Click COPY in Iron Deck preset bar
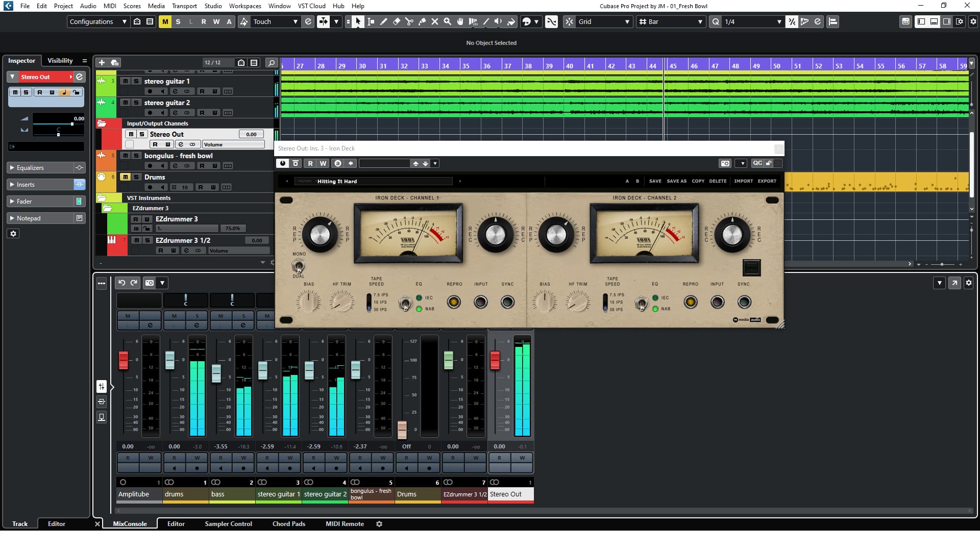 698,181
